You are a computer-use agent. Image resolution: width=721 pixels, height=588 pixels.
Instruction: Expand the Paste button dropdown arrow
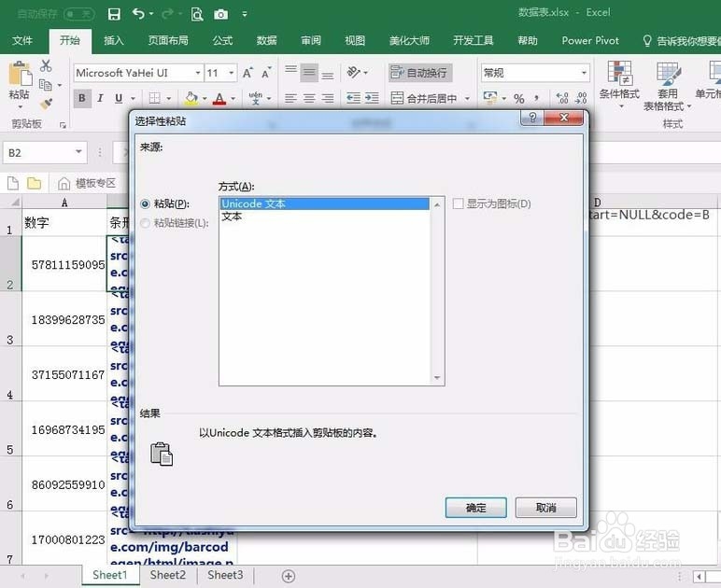[21, 107]
